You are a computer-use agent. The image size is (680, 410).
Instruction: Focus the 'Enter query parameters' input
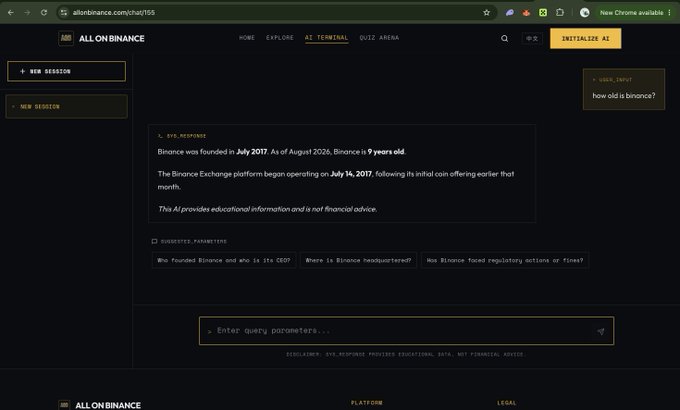click(x=406, y=331)
